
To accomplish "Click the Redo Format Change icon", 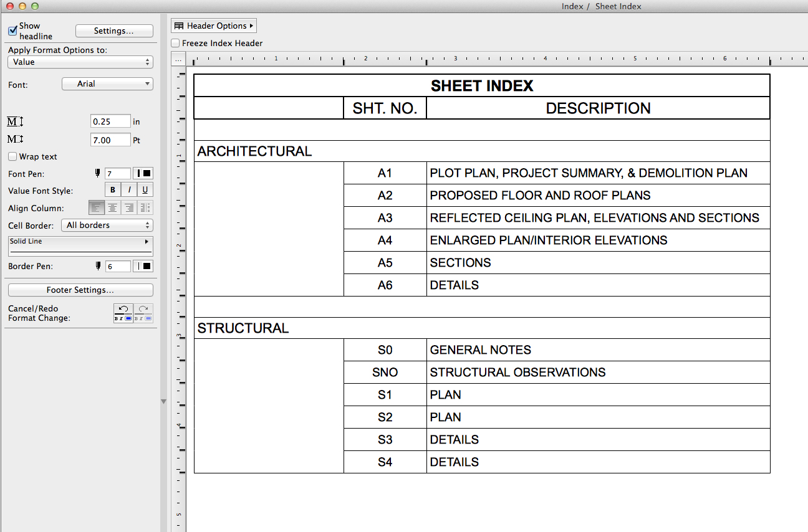I will pos(143,313).
